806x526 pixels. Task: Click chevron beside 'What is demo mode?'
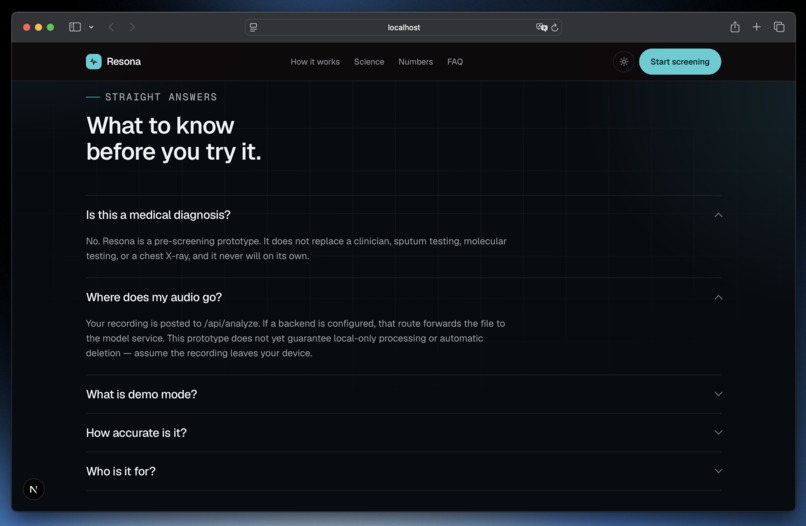718,394
